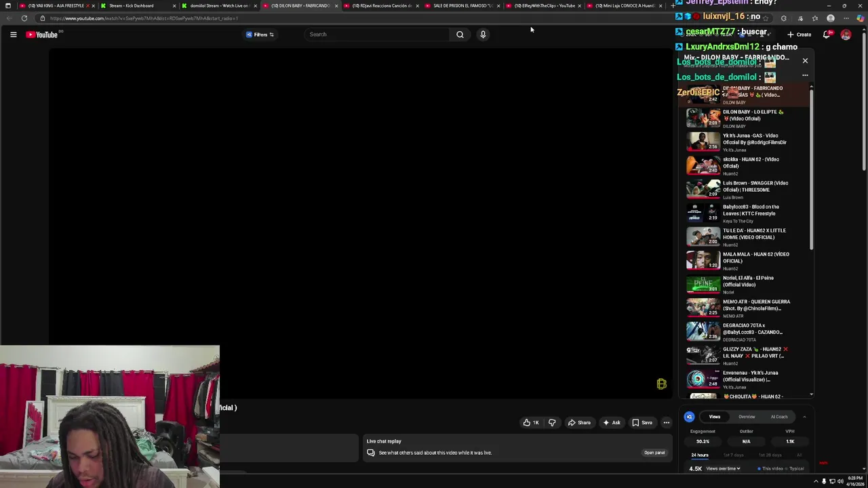
Task: Go to the YouTube home logo
Action: (42, 35)
